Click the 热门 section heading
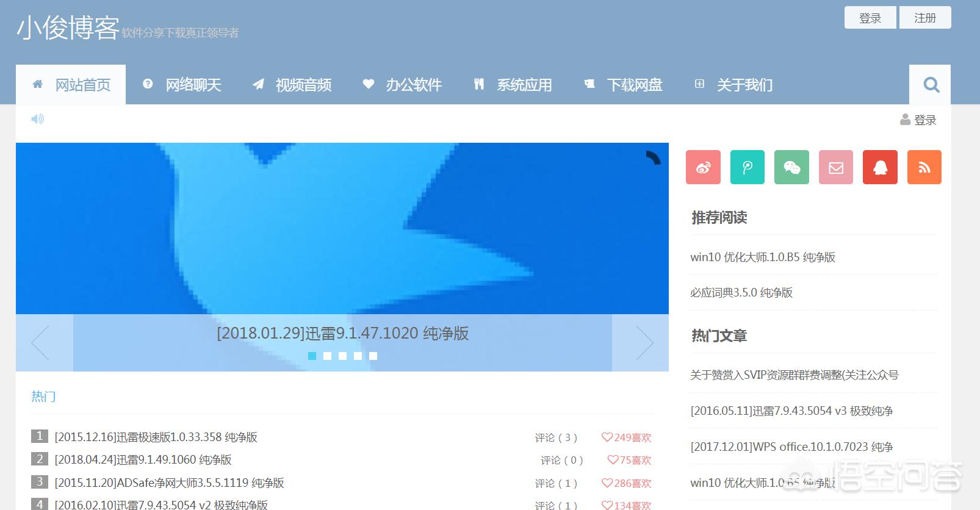The width and height of the screenshot is (980, 510). click(43, 397)
